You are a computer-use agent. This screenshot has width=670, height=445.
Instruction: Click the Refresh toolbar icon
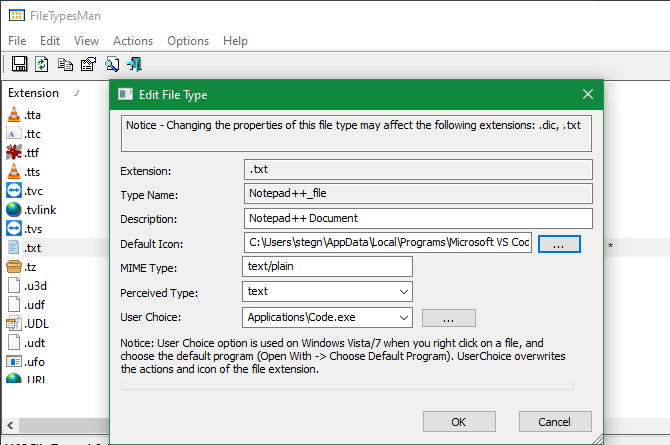42,64
